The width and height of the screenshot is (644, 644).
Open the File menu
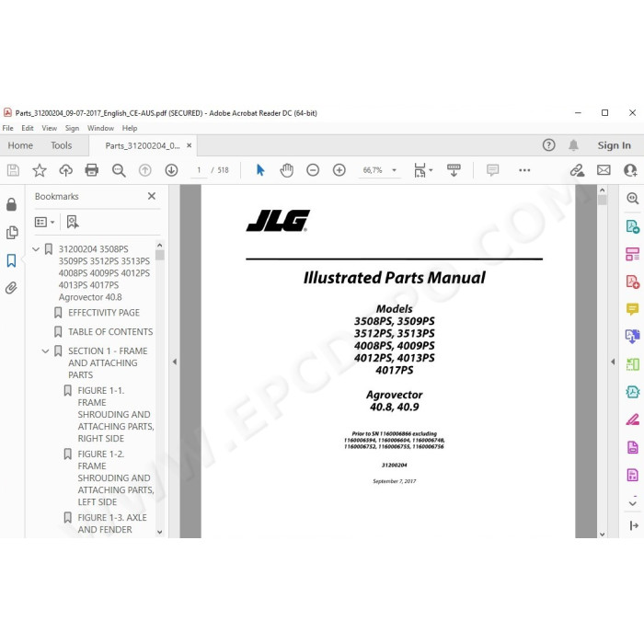7,128
